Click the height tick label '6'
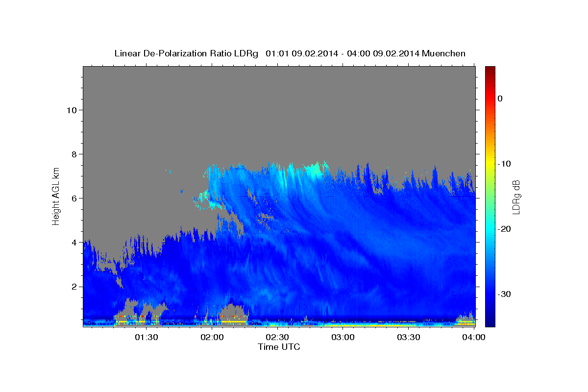Screen dimensions: 588x392 pyautogui.click(x=73, y=198)
